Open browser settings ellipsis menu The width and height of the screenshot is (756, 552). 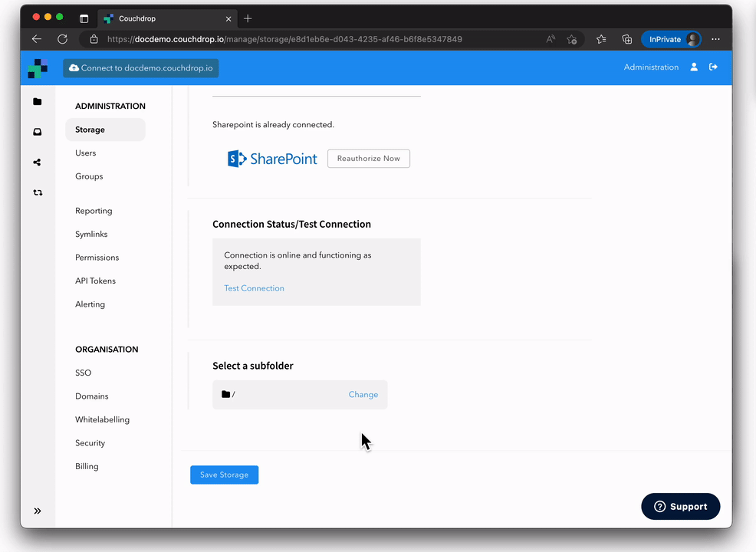715,40
